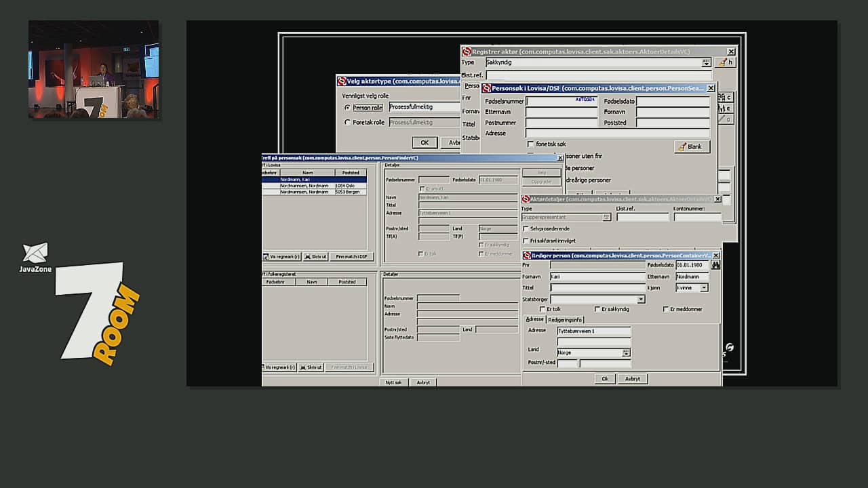Screen dimensions: 868x488
Task: Click the binoculars search icon in Rediger person
Action: [x=715, y=265]
